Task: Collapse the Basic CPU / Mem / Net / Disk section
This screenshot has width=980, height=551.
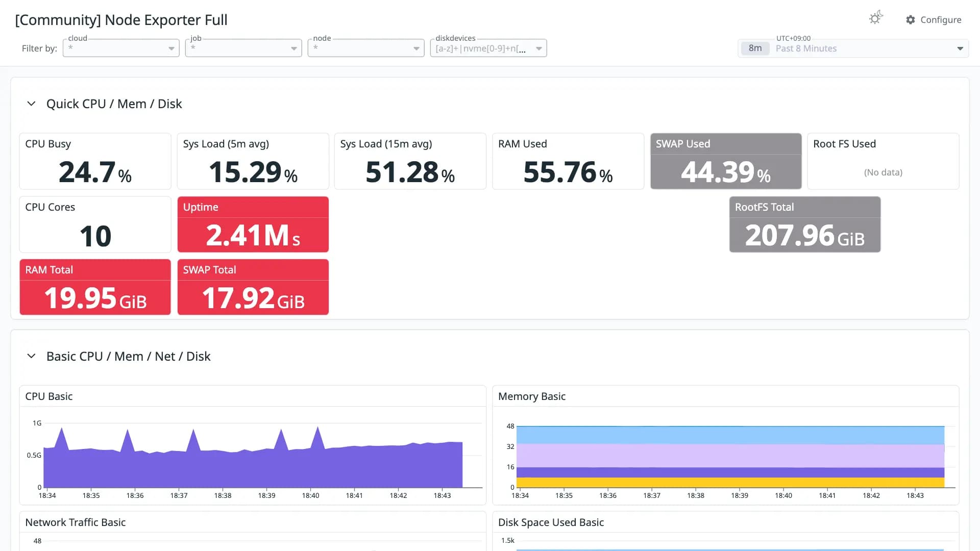Action: tap(31, 356)
